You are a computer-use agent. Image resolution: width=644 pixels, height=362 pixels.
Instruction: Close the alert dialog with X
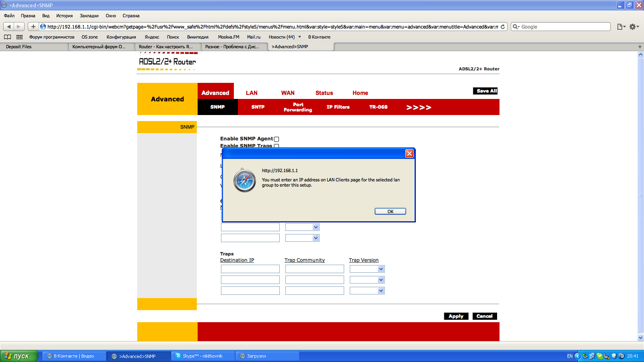click(x=409, y=154)
